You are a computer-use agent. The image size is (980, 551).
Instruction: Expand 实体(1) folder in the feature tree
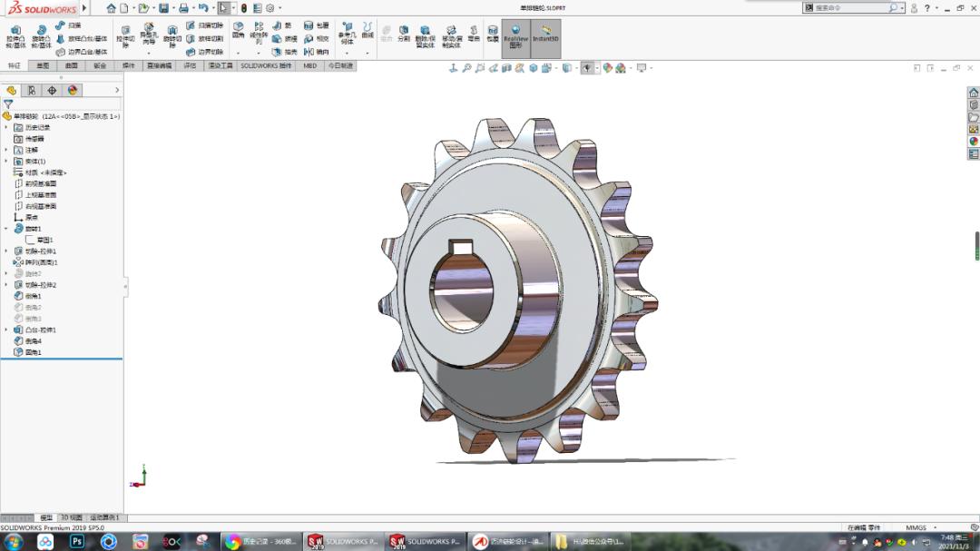point(5,159)
